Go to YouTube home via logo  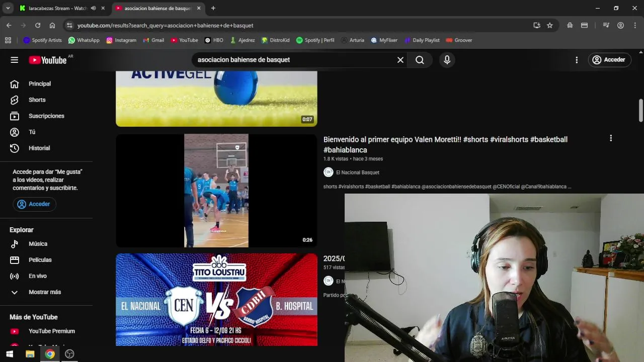point(47,60)
